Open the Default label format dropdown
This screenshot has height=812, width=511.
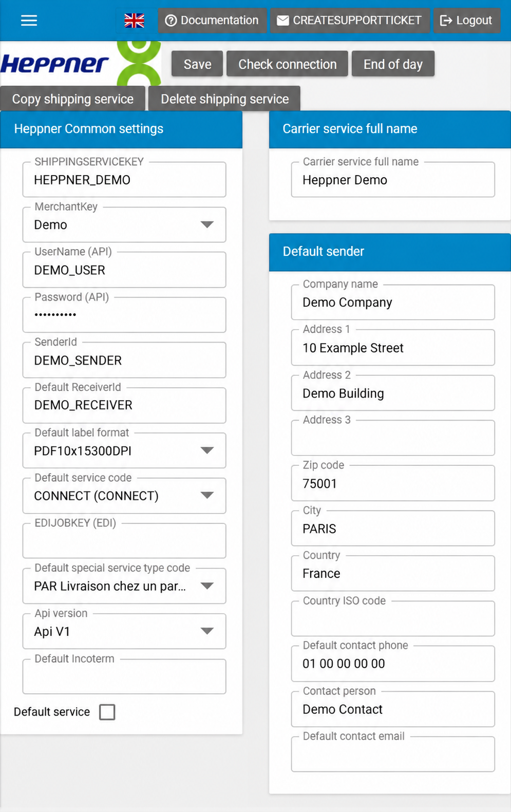coord(124,451)
